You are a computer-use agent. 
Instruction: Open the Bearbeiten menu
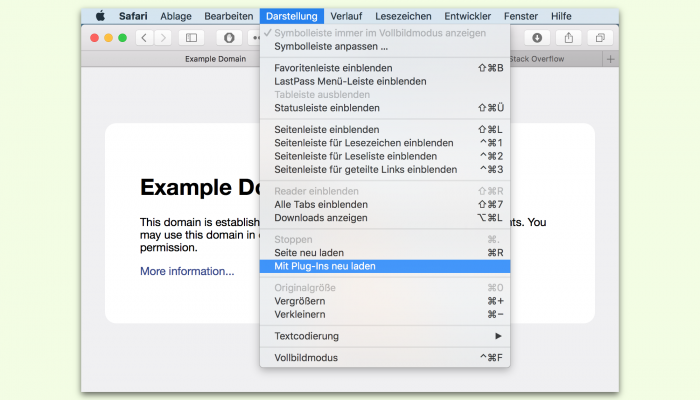coord(229,16)
